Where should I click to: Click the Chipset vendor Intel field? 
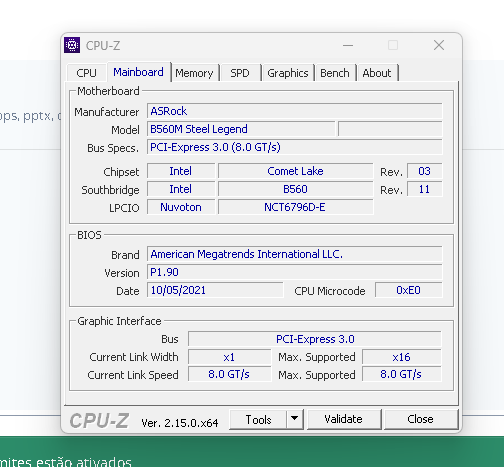coord(181,171)
